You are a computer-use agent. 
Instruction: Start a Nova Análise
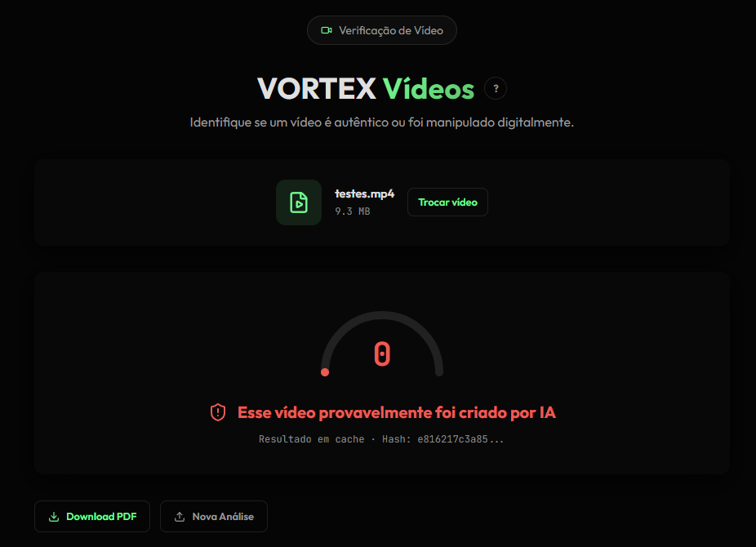[214, 517]
